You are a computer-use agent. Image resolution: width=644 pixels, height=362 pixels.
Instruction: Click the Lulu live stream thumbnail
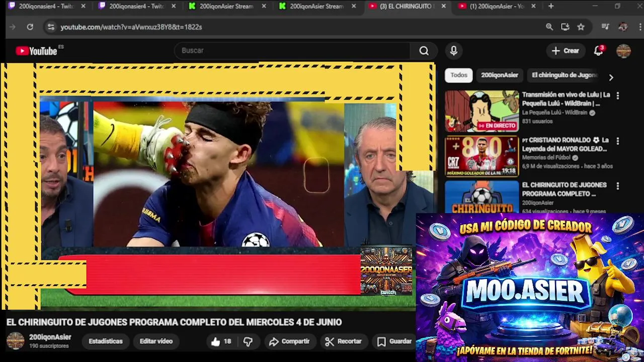[x=481, y=111]
